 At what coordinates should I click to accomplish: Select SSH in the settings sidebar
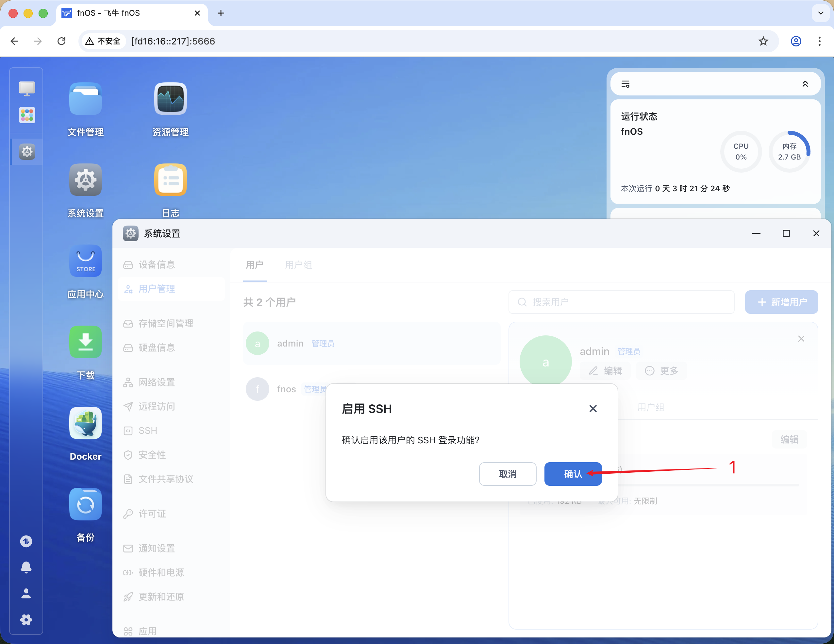click(x=147, y=431)
